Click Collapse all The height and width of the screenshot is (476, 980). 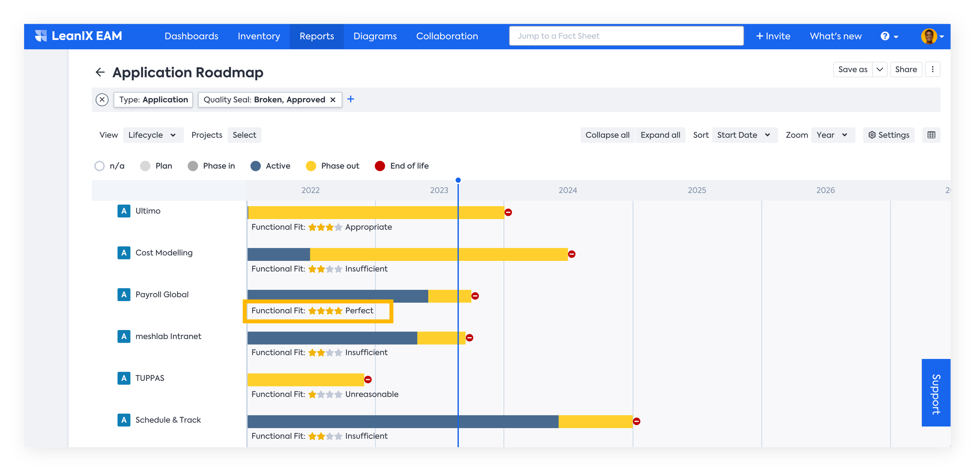point(607,135)
